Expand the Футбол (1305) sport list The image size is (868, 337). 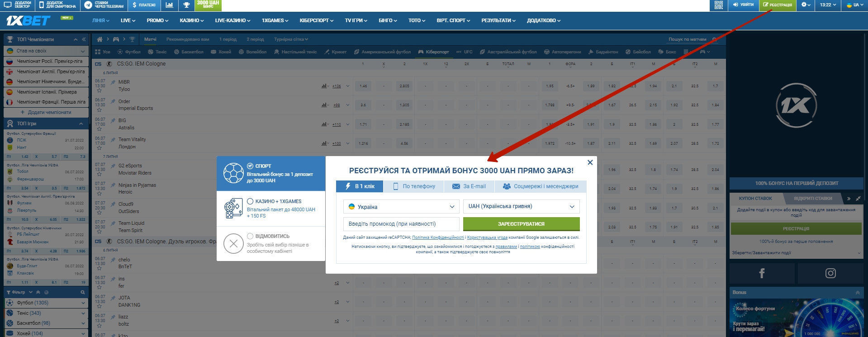point(83,303)
